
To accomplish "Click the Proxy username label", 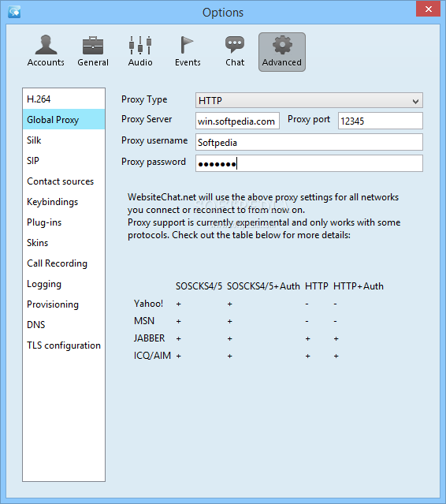I will [x=154, y=140].
